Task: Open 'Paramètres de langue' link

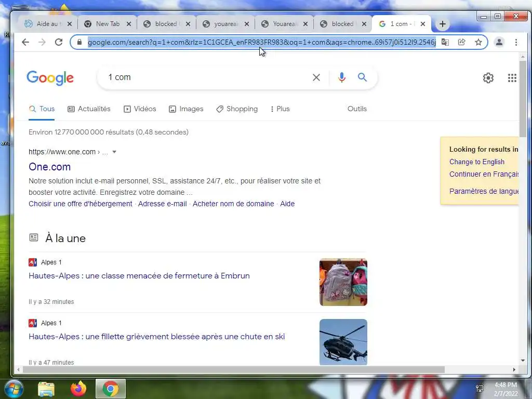Action: (484, 191)
